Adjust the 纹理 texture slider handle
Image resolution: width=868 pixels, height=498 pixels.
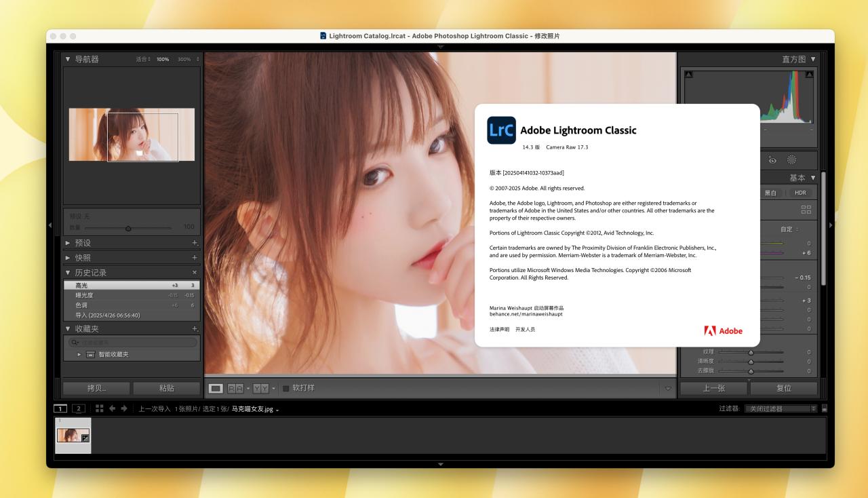(751, 352)
